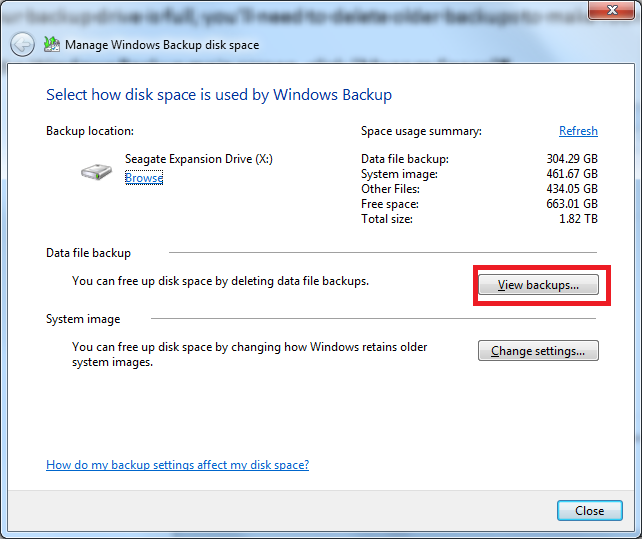Click the heading Select how disk space is used

pyautogui.click(x=219, y=95)
